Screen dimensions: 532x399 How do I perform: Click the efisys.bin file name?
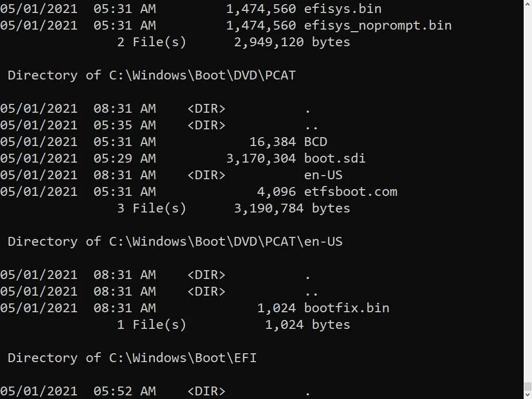point(342,9)
